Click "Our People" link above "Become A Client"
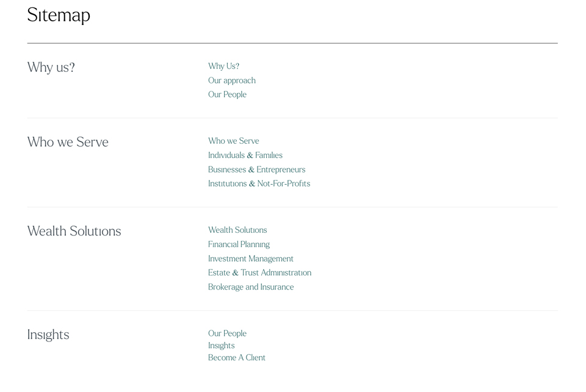The width and height of the screenshot is (586, 392). (x=227, y=333)
